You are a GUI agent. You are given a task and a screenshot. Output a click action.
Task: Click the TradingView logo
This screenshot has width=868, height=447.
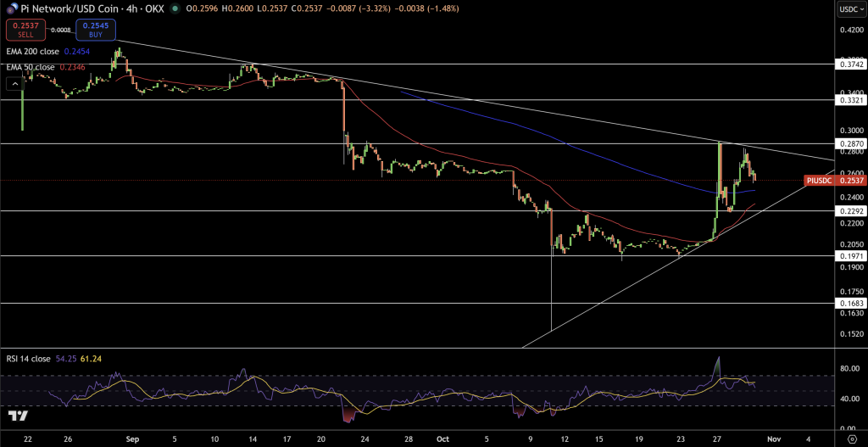pyautogui.click(x=19, y=416)
